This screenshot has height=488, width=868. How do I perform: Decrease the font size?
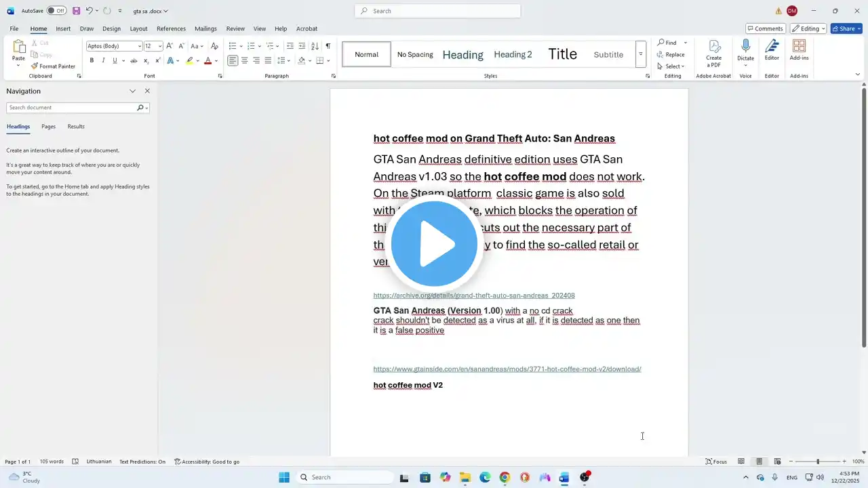(x=180, y=46)
